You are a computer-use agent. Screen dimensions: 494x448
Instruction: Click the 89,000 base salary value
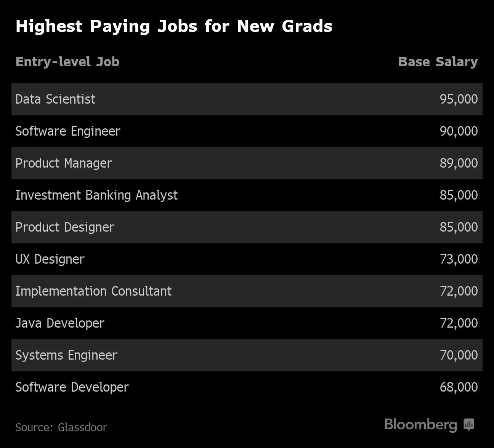point(459,163)
